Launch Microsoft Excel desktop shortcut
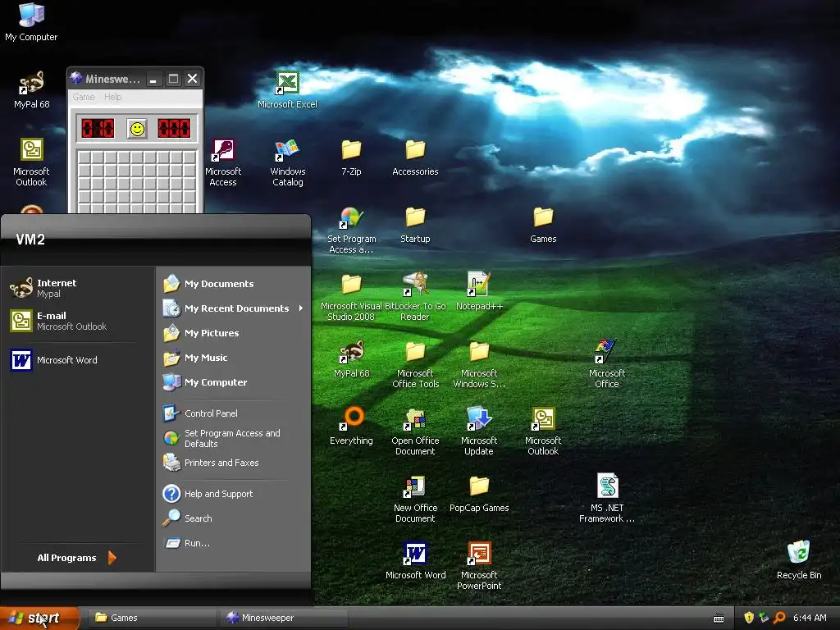 287,89
